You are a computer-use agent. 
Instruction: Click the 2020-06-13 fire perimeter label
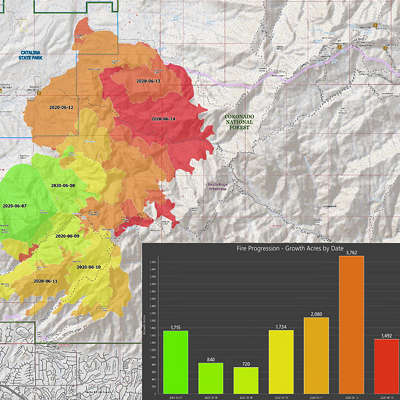pyautogui.click(x=148, y=81)
